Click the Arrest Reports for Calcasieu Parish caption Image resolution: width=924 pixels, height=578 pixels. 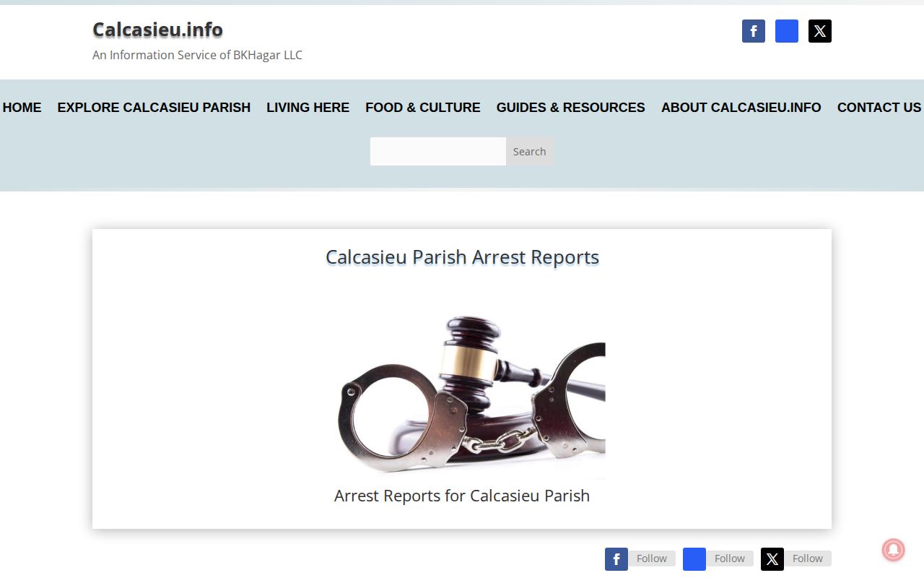click(x=462, y=496)
